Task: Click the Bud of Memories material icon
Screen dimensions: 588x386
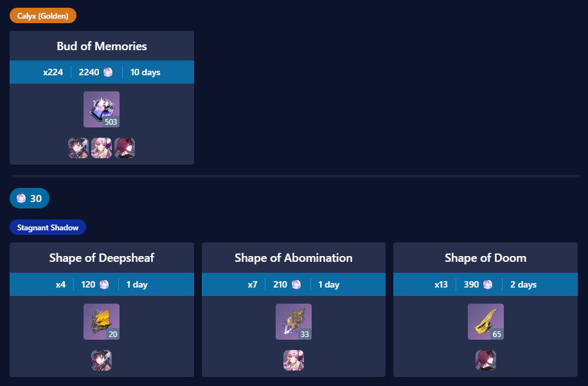Action: [x=102, y=109]
